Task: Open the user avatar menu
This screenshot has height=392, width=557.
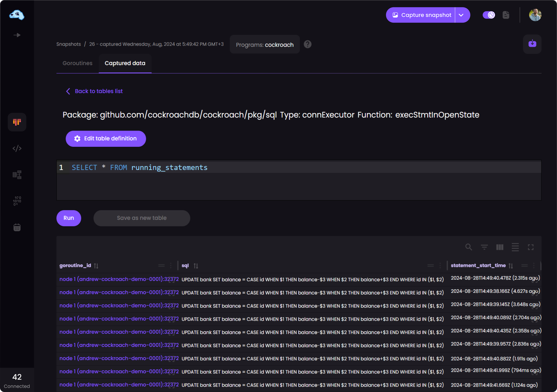Action: coord(535,15)
